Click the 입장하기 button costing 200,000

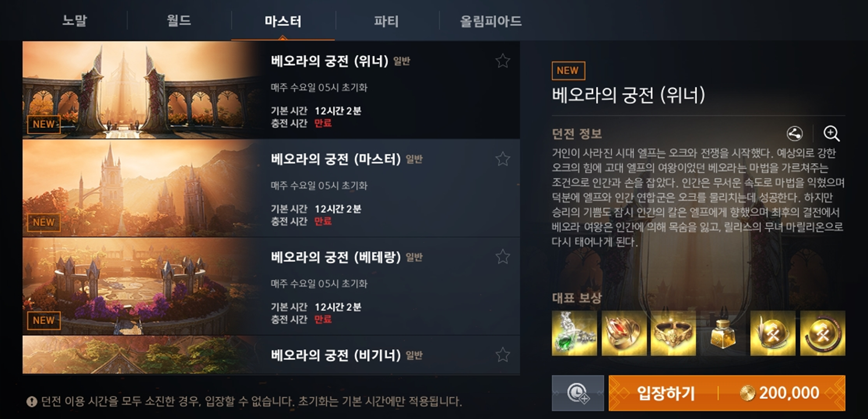click(x=727, y=393)
